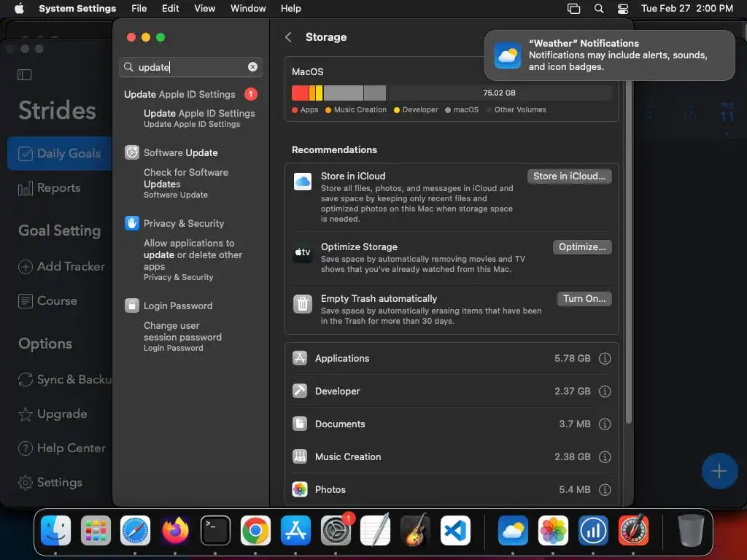Clear the search field with the x icon

252,67
